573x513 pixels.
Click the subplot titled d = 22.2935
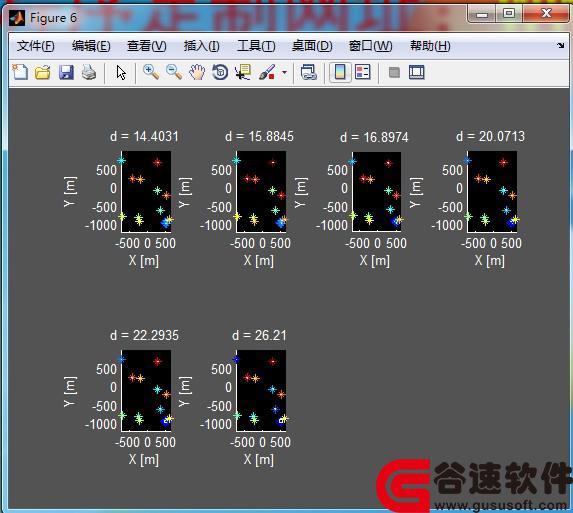[x=146, y=391]
